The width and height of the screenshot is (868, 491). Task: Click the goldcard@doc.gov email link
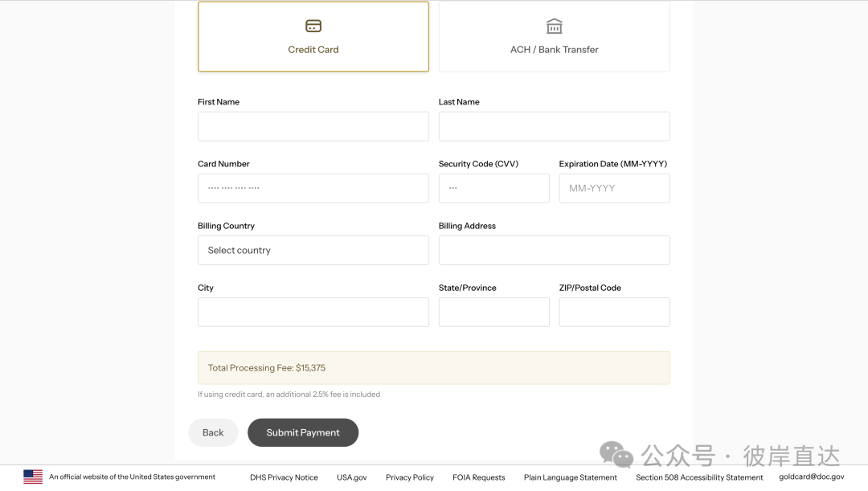pos(812,477)
